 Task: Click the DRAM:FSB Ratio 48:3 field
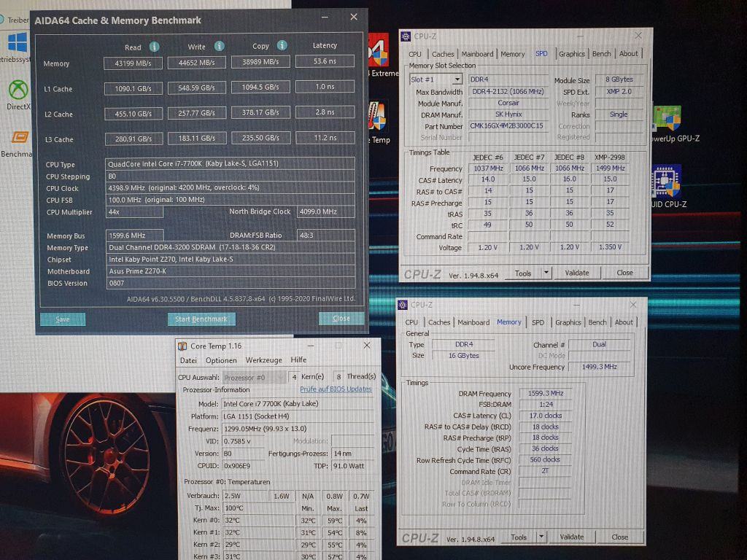tap(326, 236)
